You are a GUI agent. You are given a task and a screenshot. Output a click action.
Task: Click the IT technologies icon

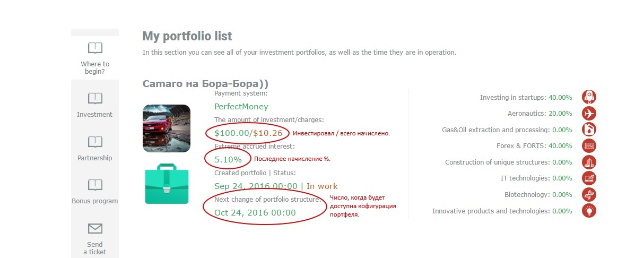589,178
